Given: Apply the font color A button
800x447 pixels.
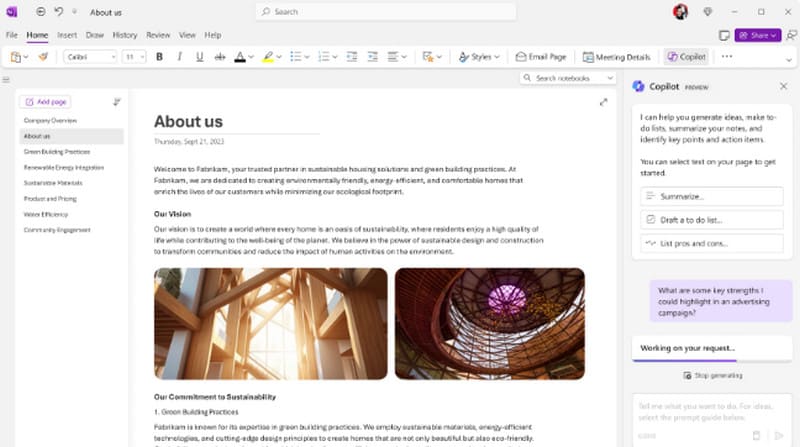Looking at the screenshot, I should point(240,57).
